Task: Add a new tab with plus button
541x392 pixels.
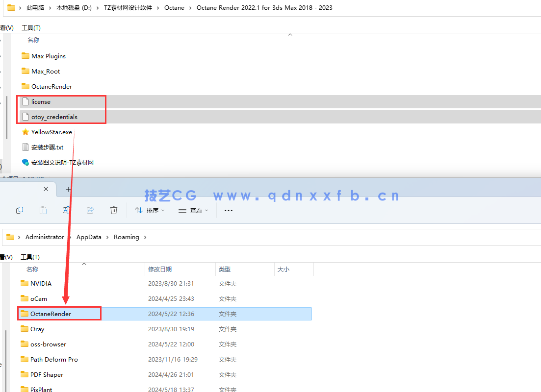Action: pos(68,189)
